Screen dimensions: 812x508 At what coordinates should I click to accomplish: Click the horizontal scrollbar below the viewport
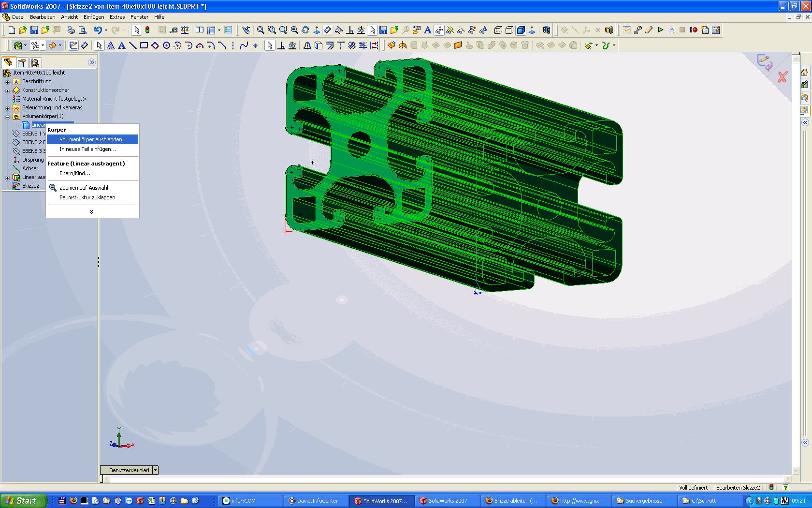(446, 479)
